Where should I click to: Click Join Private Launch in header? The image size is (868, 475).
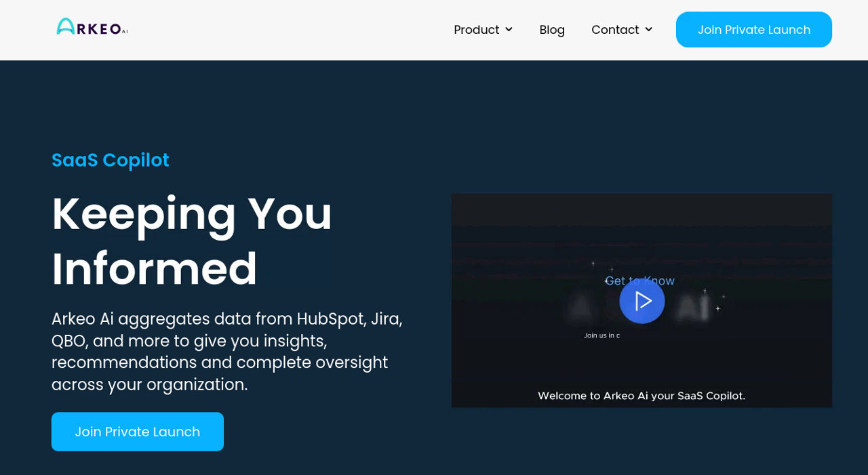coord(754,30)
